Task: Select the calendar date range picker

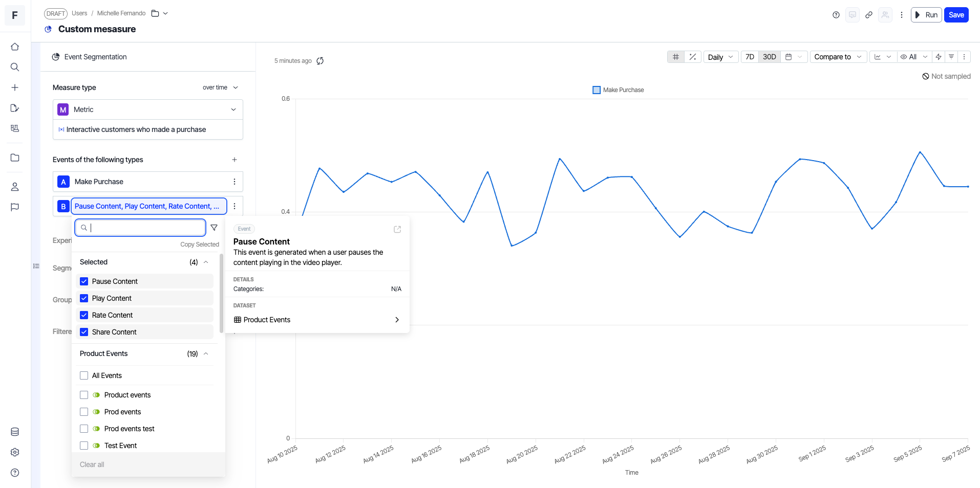Action: click(x=793, y=57)
